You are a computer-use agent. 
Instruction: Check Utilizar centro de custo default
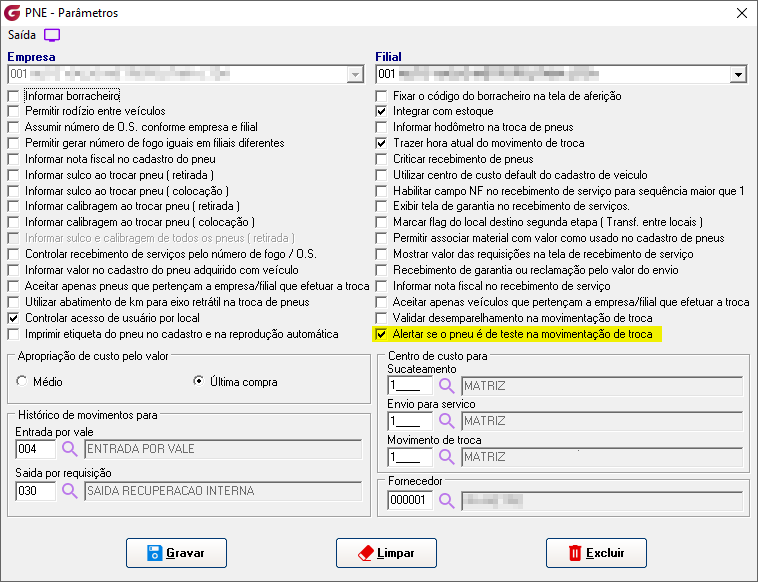point(381,175)
